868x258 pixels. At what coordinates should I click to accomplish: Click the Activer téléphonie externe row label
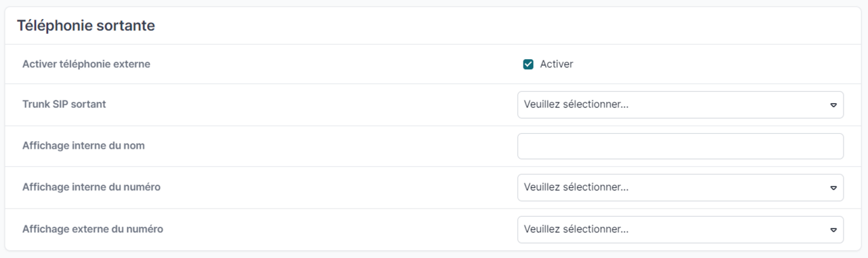[86, 64]
